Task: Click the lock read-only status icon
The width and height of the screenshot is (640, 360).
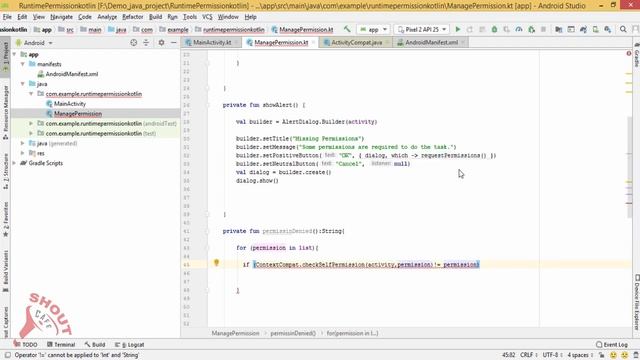Action: click(x=601, y=355)
